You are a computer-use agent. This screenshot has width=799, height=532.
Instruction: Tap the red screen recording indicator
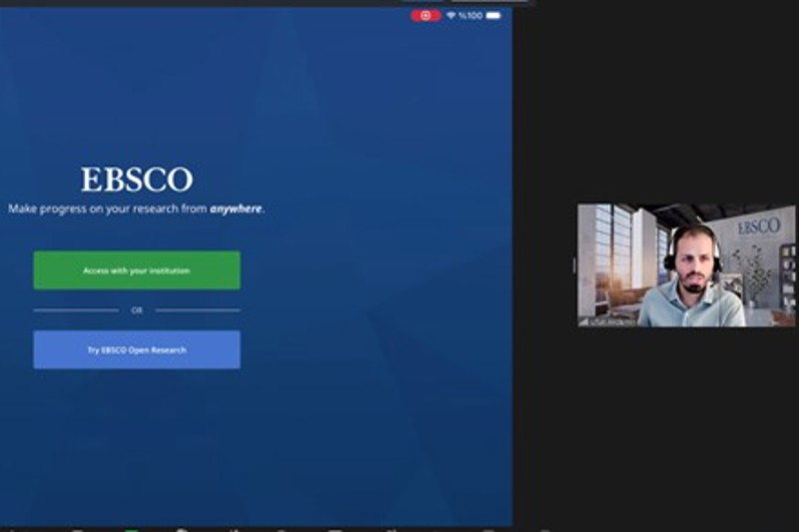(425, 16)
